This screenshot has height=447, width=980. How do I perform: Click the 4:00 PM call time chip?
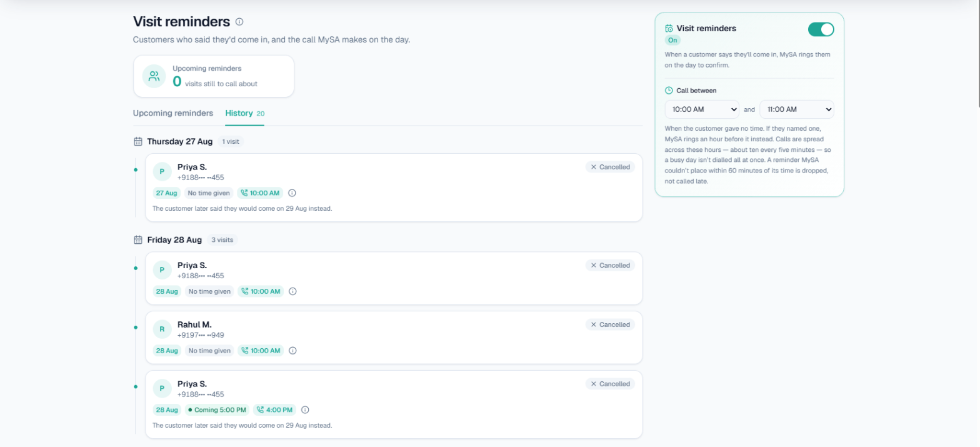(x=274, y=410)
